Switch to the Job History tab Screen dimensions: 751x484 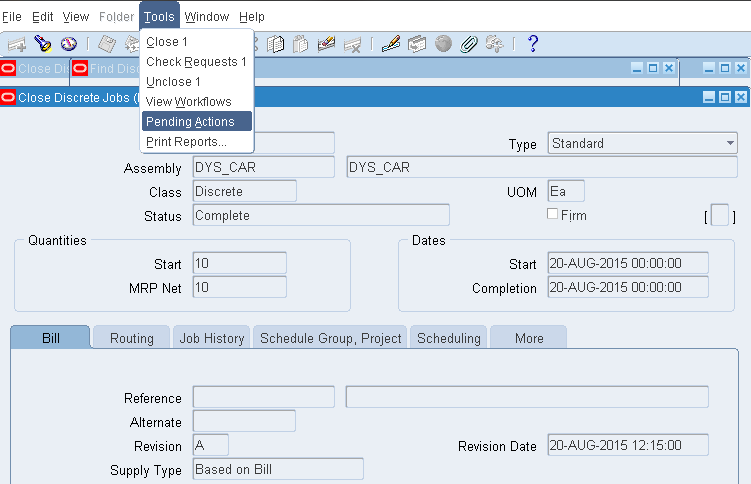pos(212,338)
